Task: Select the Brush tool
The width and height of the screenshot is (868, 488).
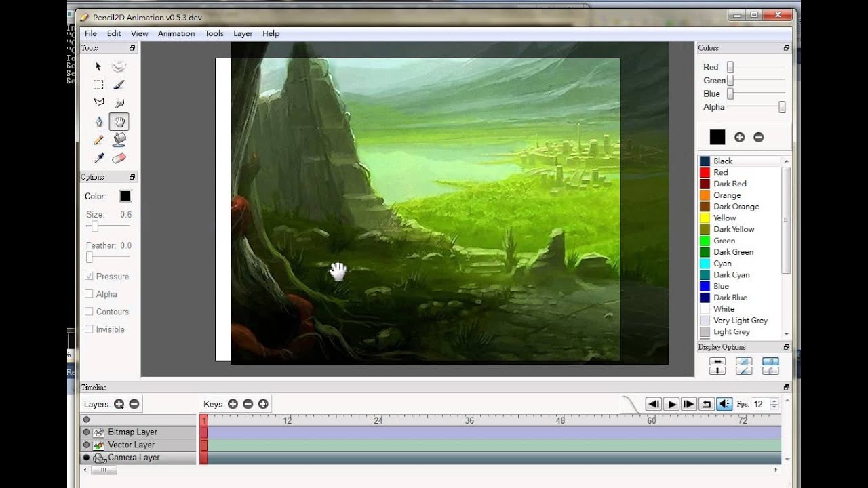Action: click(117, 84)
